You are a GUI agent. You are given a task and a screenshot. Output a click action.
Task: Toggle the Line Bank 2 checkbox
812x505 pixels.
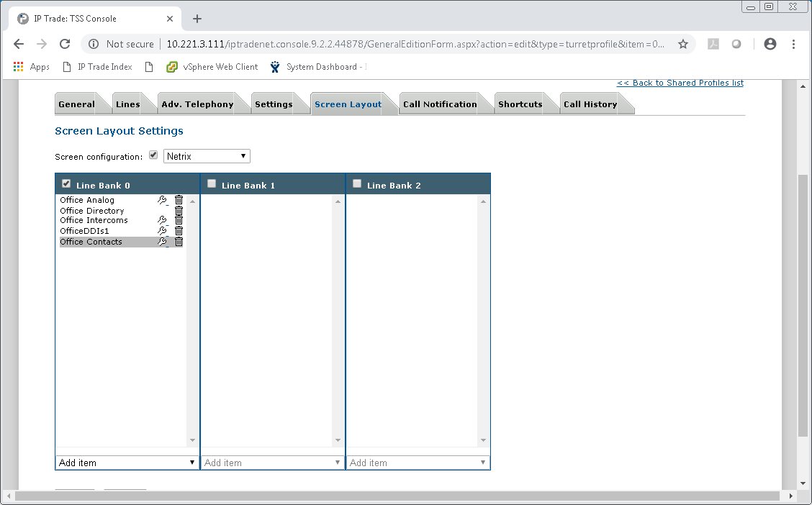click(x=357, y=183)
